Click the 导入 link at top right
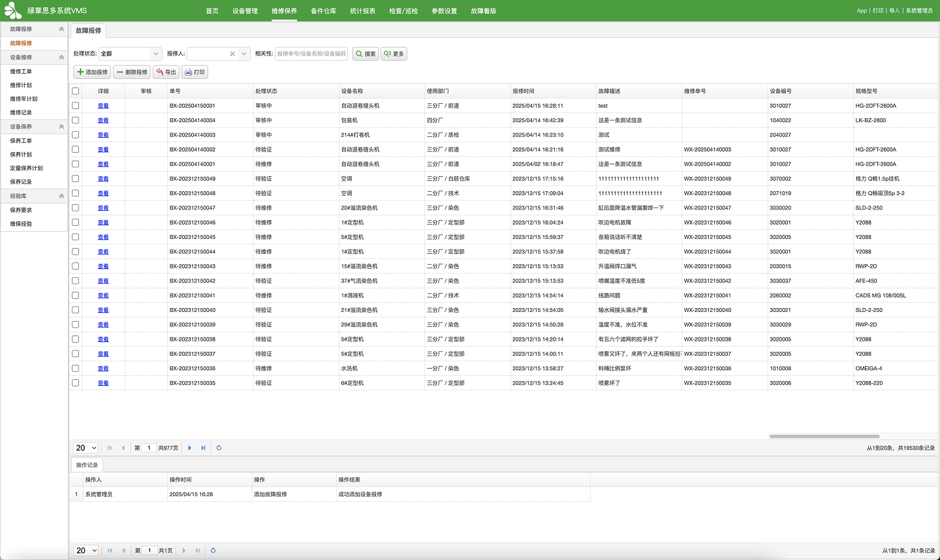Image resolution: width=940 pixels, height=560 pixels. (x=894, y=10)
